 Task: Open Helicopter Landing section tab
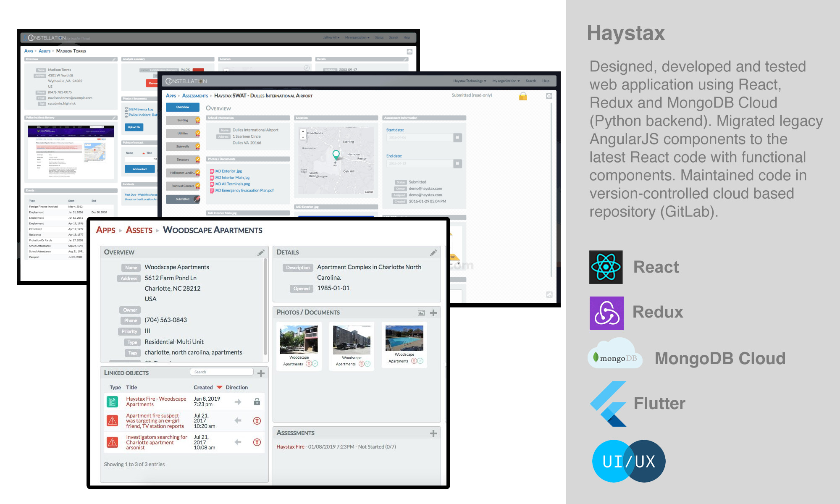183,173
